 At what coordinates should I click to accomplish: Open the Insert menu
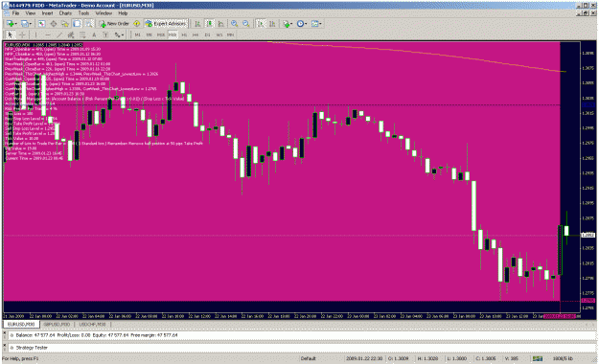47,13
